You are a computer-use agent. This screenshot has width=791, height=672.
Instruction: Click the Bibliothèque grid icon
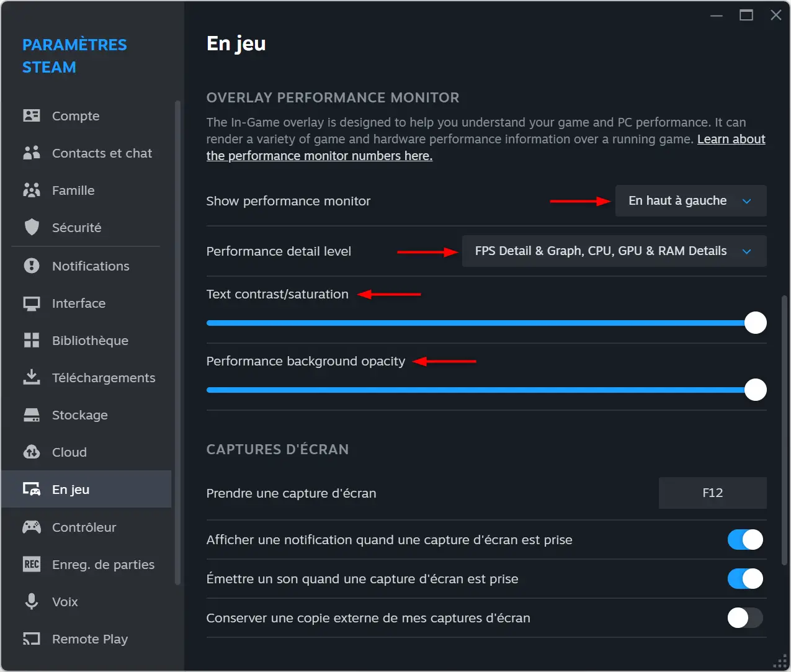point(32,340)
